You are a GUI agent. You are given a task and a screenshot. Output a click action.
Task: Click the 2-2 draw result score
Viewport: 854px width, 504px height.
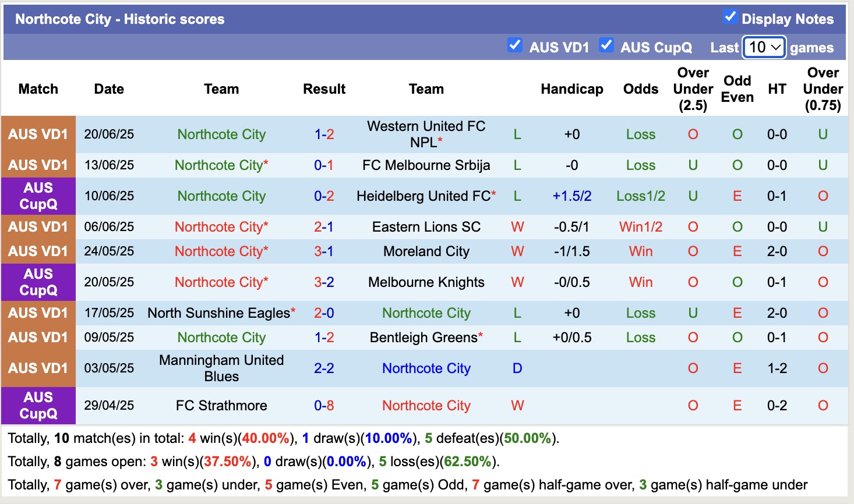(x=324, y=368)
